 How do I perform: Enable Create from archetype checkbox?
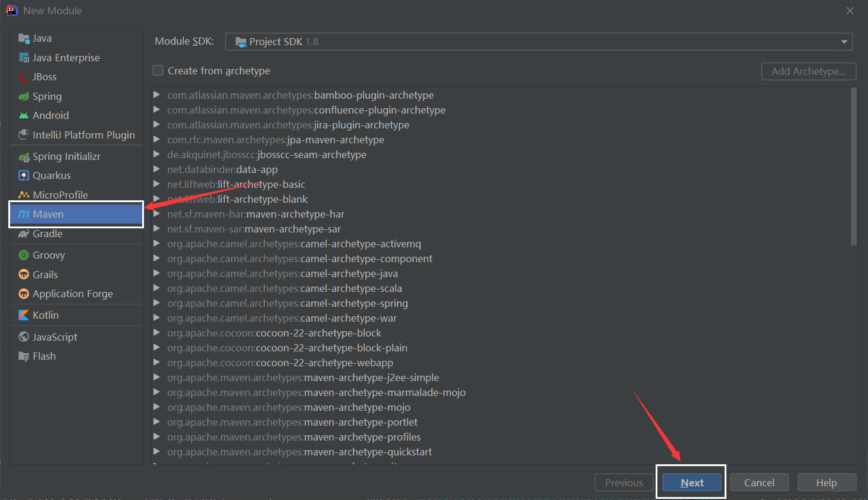pyautogui.click(x=158, y=70)
